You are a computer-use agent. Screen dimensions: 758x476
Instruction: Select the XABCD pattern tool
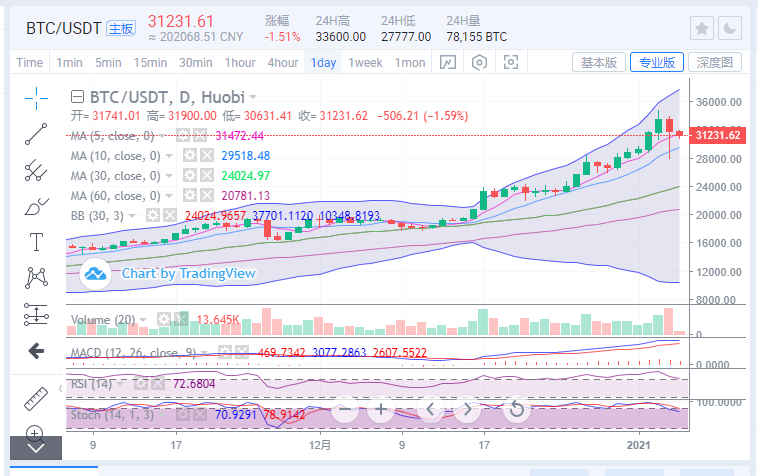coord(36,277)
